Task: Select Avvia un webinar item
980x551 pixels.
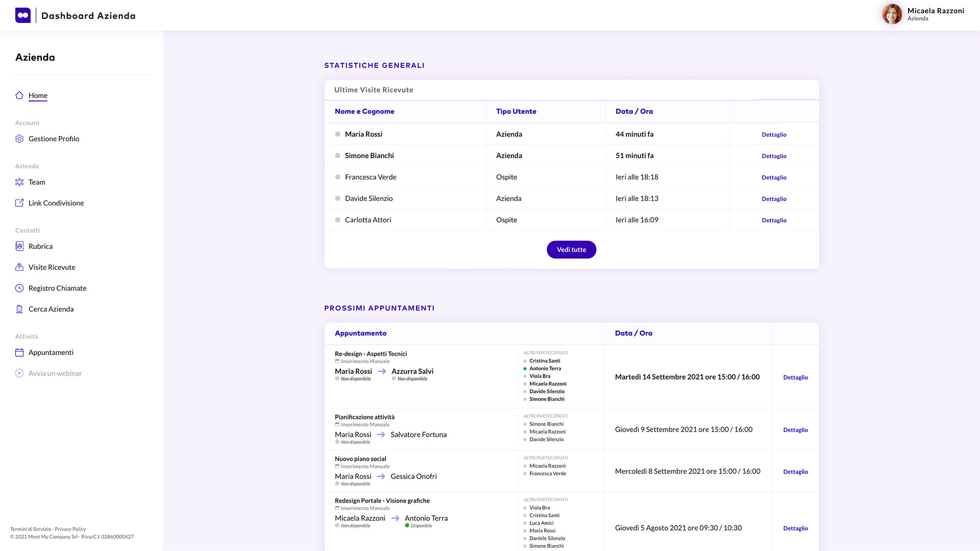Action: pyautogui.click(x=55, y=373)
